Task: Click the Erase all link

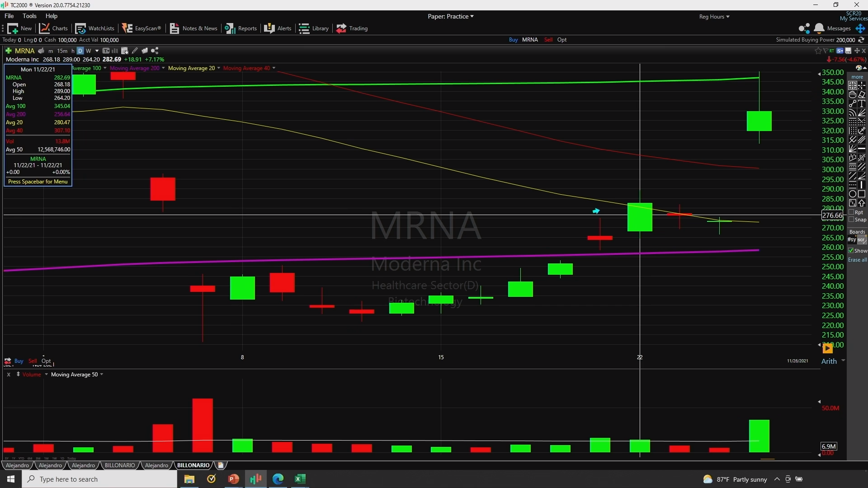Action: tap(857, 260)
